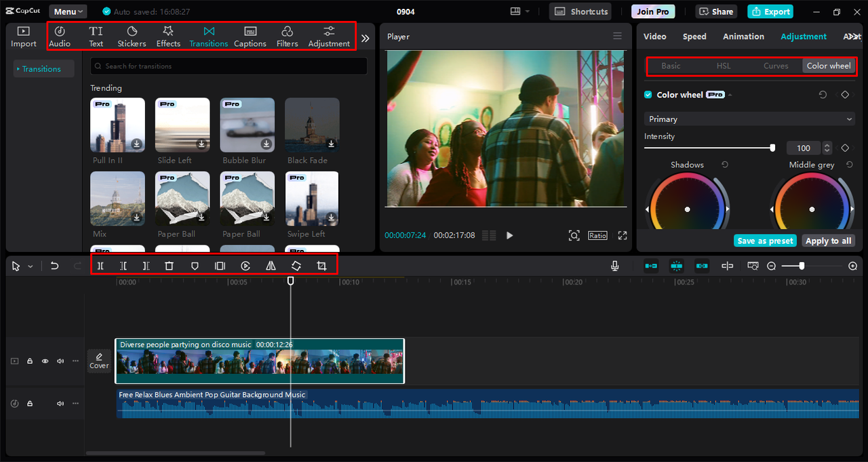Screen dimensions: 868x462
Task: Click the Intensity slider handle
Action: [x=772, y=148]
